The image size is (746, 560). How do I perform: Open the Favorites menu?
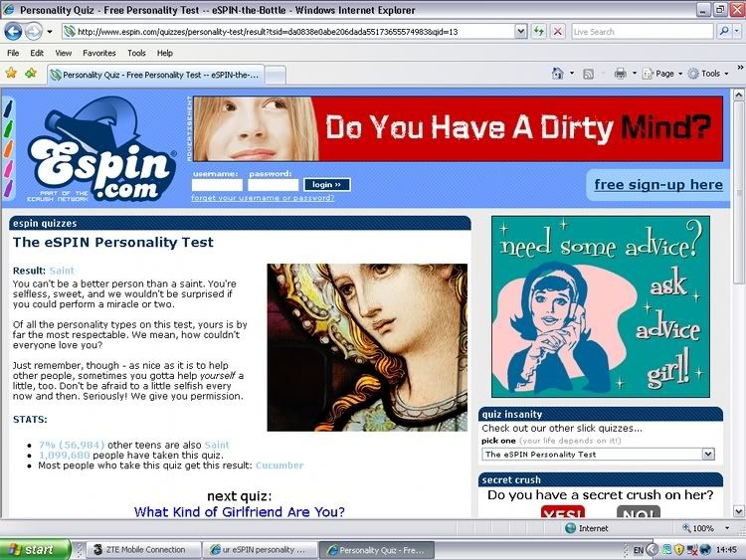pyautogui.click(x=98, y=53)
